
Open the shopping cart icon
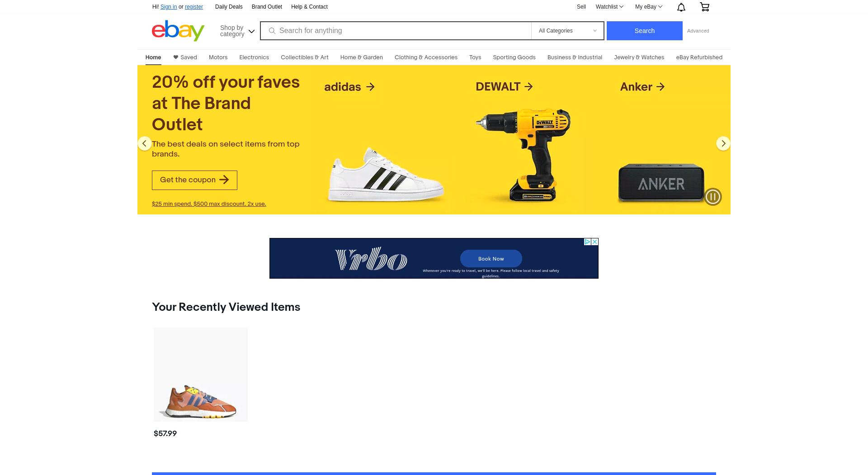point(704,7)
